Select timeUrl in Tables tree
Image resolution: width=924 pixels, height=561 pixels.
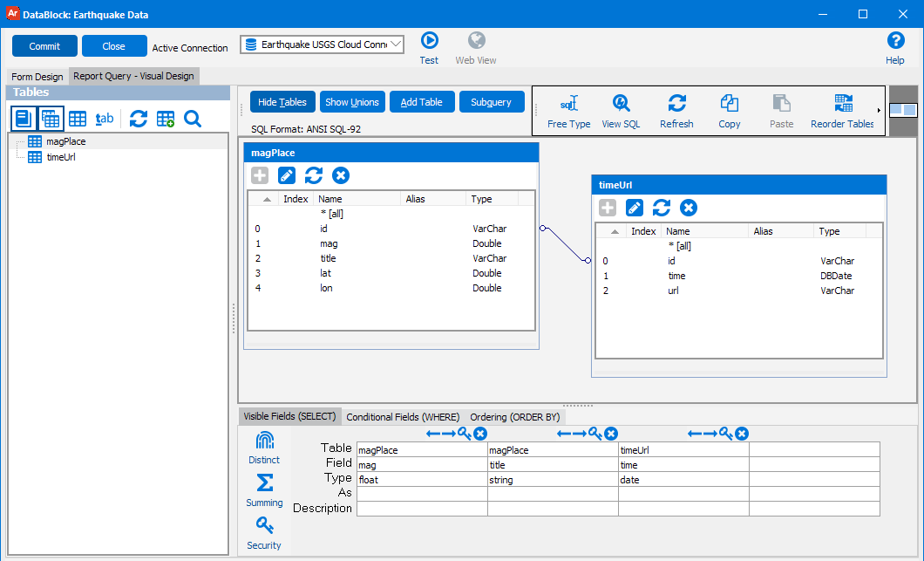(x=61, y=157)
